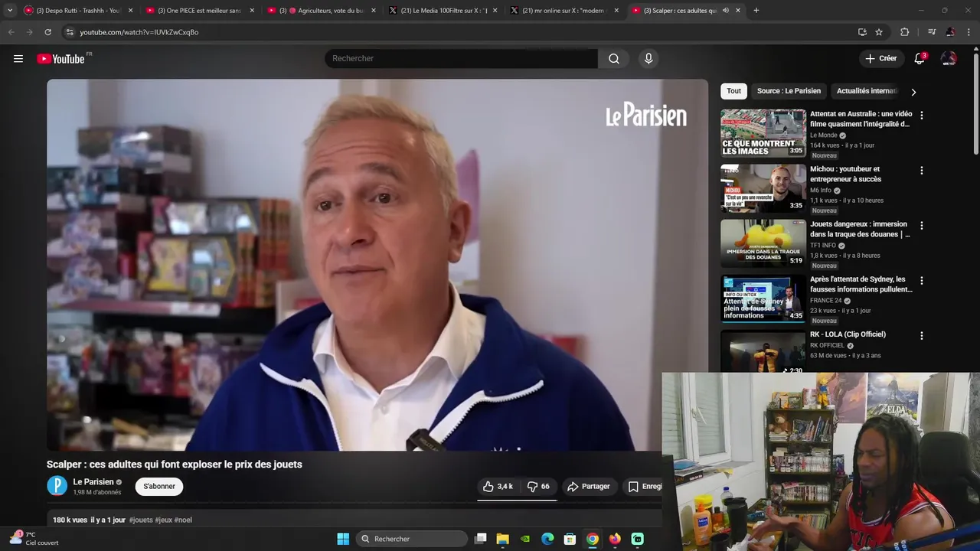Click the #noel hashtag link
This screenshot has width=980, height=551.
pos(183,520)
